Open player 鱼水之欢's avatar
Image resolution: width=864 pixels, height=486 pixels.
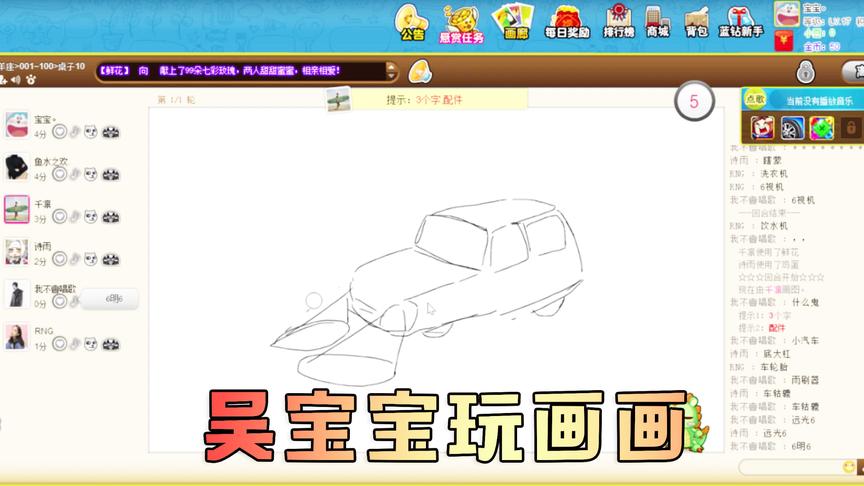point(17,167)
